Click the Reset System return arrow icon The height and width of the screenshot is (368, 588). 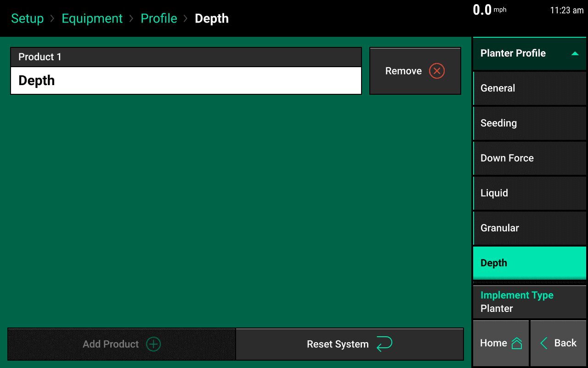pyautogui.click(x=384, y=344)
